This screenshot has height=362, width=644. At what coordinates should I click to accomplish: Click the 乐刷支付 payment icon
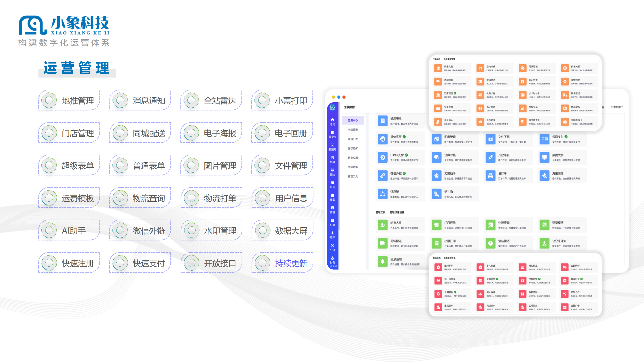point(544,139)
